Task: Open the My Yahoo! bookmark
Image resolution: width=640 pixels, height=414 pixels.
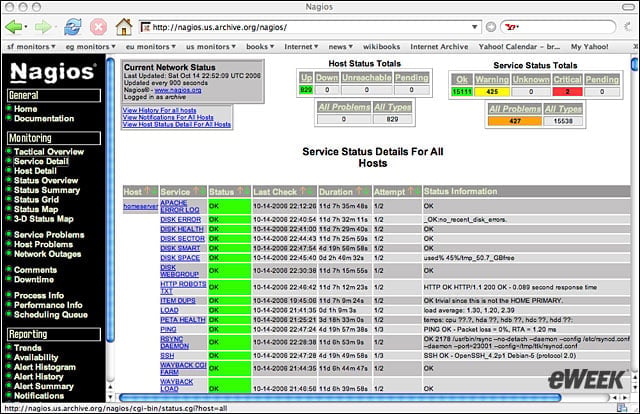Action: coord(589,47)
